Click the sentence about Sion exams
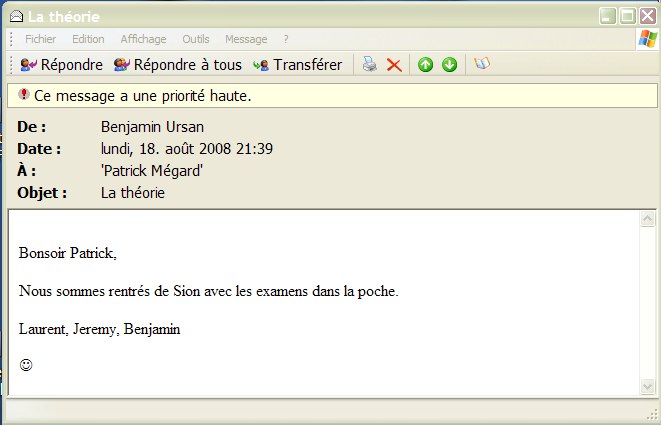This screenshot has height=425, width=661. coord(209,291)
